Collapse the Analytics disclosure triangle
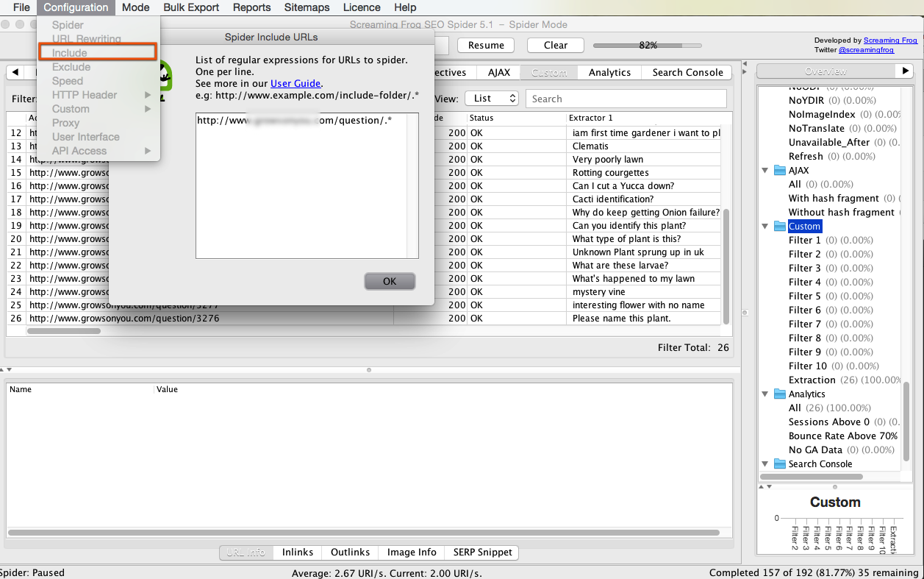 click(764, 394)
